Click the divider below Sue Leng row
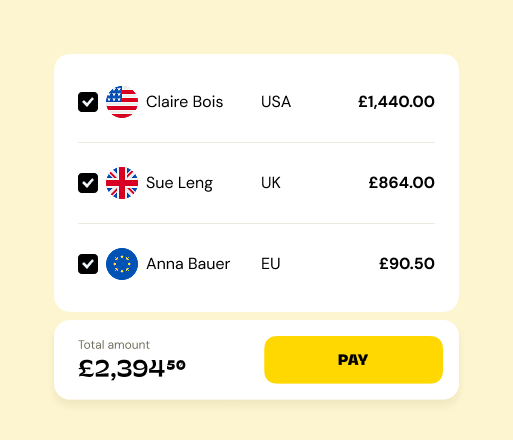The width and height of the screenshot is (513, 440). click(256, 223)
